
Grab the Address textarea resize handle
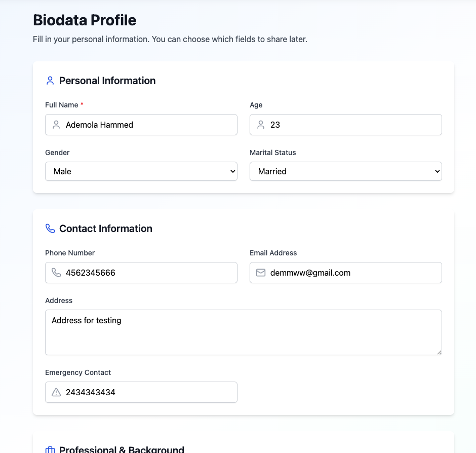pyautogui.click(x=439, y=352)
